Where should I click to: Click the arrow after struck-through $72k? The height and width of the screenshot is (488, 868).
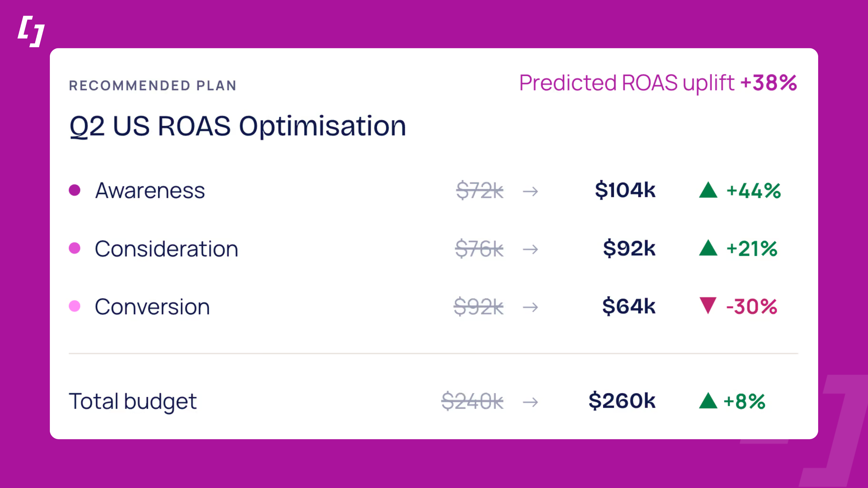point(530,191)
